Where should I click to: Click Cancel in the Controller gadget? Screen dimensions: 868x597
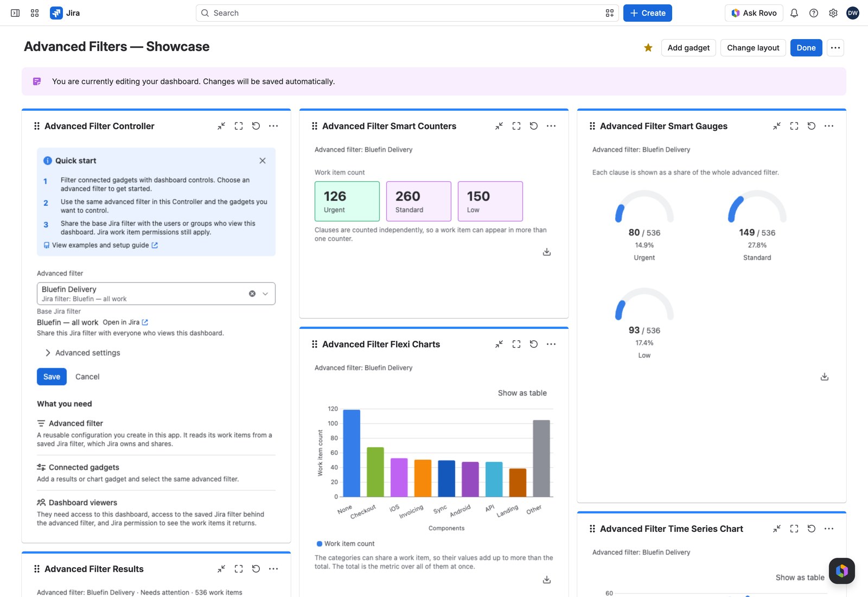87,377
